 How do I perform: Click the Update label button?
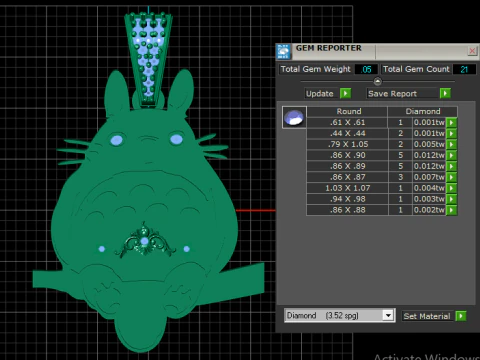click(x=320, y=94)
